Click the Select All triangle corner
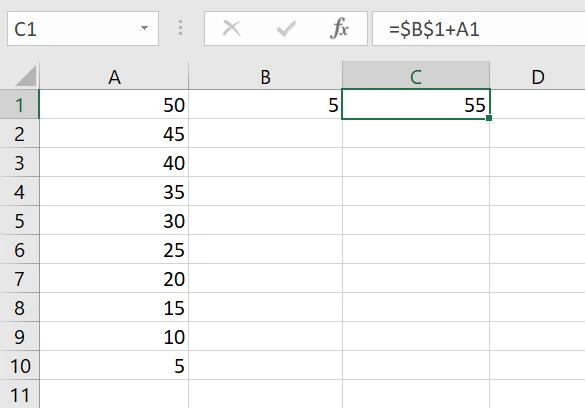Screen dimensions: 585x408 pos(26,76)
